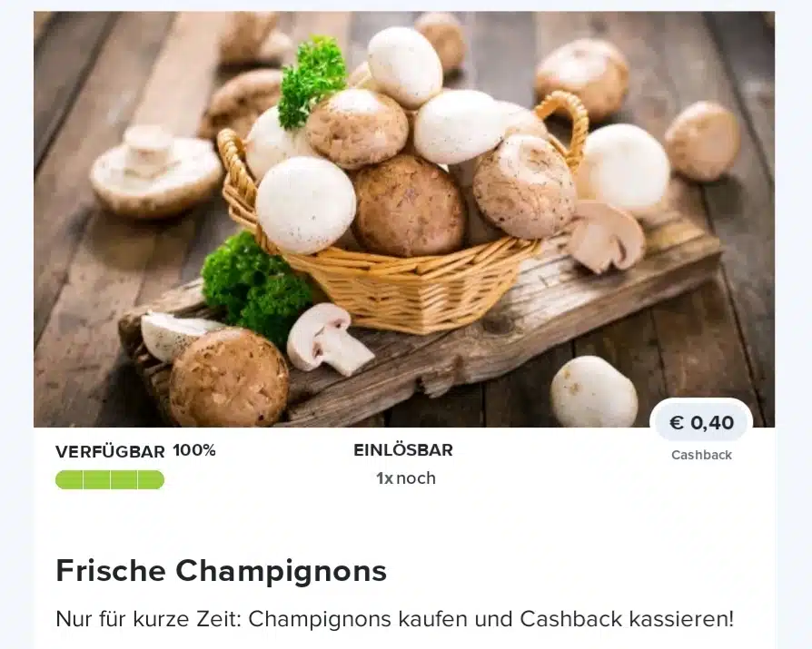Click the large brown mushroom at bottom left
Image resolution: width=812 pixels, height=649 pixels.
tap(228, 378)
